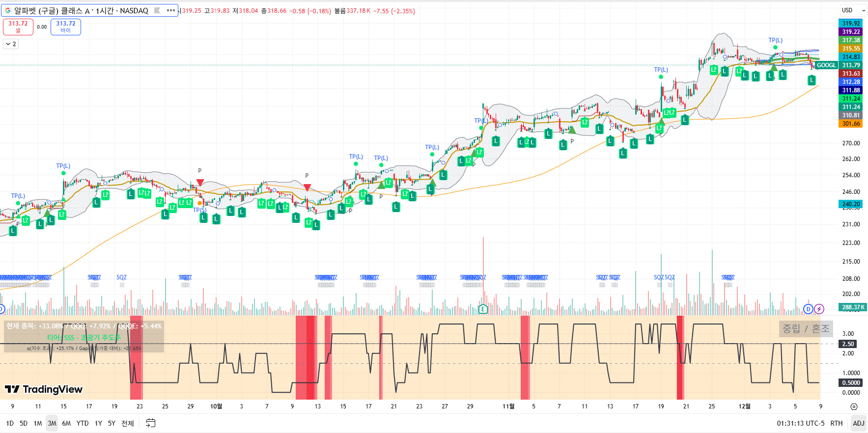
Task: Switch to the 1M time range
Action: coord(38,423)
